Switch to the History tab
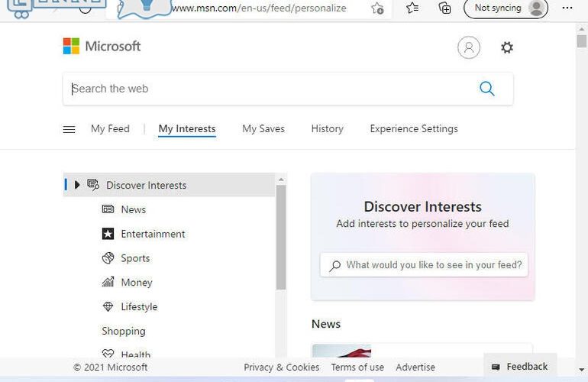 click(327, 128)
